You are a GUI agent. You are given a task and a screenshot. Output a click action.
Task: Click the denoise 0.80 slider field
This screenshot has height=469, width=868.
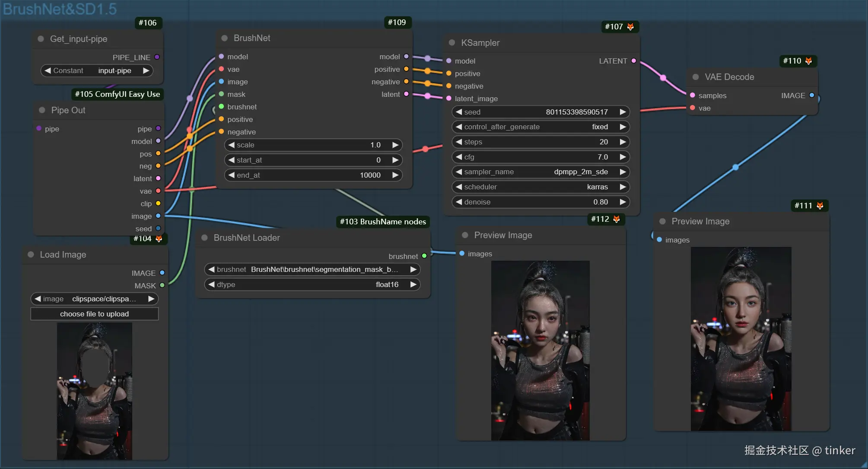[x=540, y=202]
